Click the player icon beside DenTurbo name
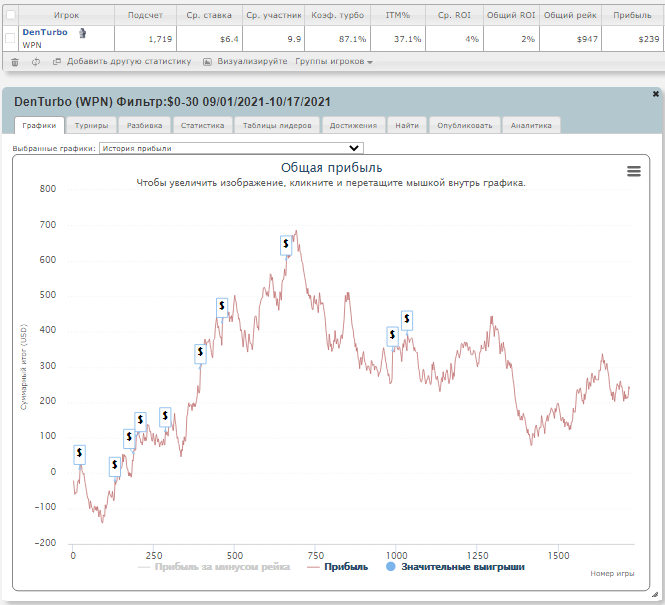 83,33
